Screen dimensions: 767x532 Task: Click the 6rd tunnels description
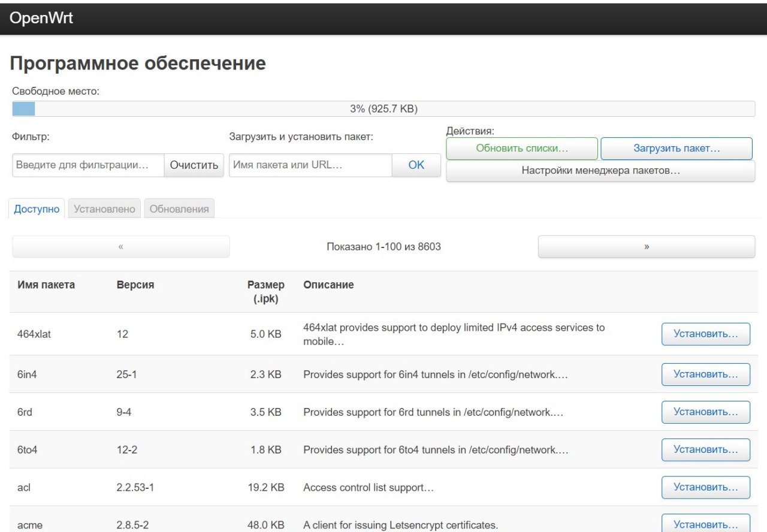tap(433, 413)
